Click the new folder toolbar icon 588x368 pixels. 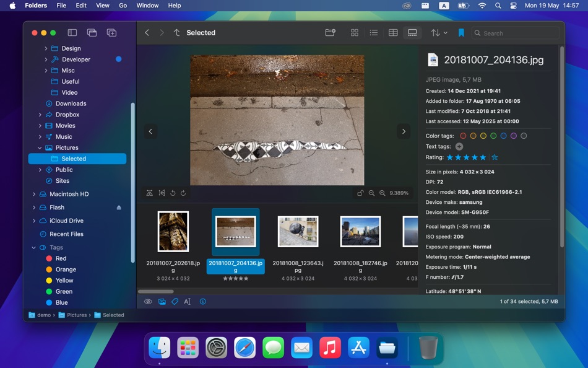point(330,33)
